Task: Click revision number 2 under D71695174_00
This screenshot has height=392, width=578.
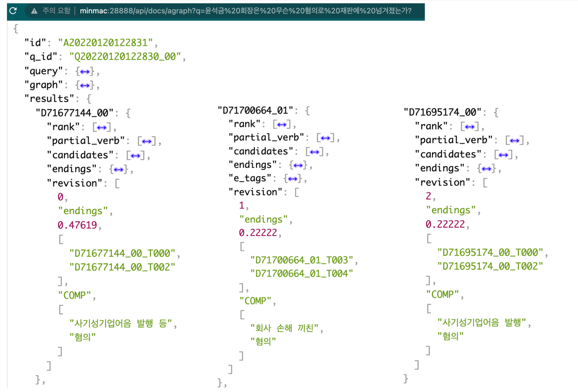Action: [x=428, y=196]
